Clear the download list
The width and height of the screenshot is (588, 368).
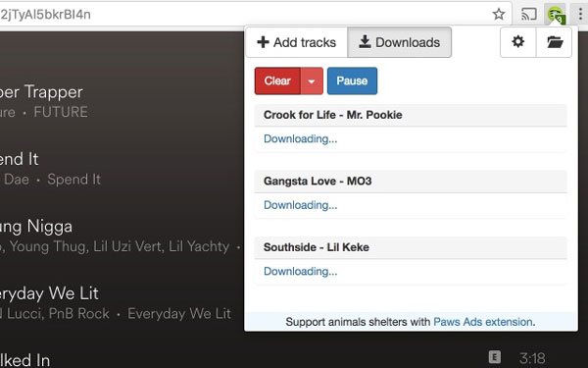[277, 81]
